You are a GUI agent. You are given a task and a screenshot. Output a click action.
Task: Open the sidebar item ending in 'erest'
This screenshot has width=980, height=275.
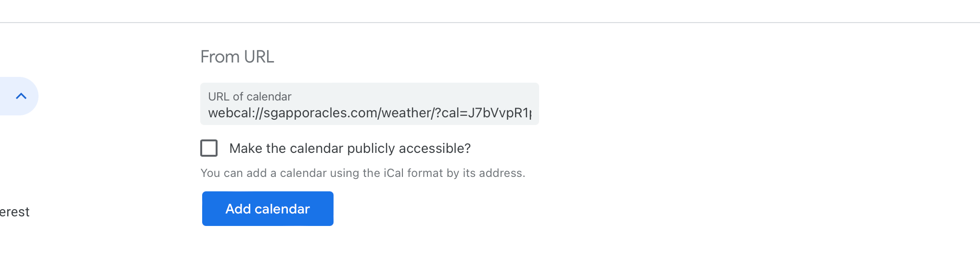pyautogui.click(x=15, y=212)
